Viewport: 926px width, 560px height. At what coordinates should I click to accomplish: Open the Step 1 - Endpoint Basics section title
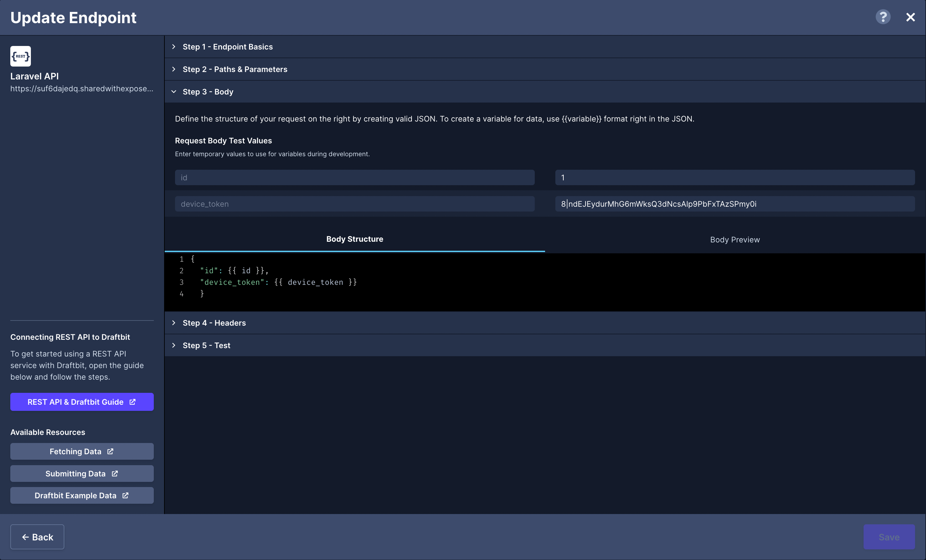pyautogui.click(x=228, y=47)
